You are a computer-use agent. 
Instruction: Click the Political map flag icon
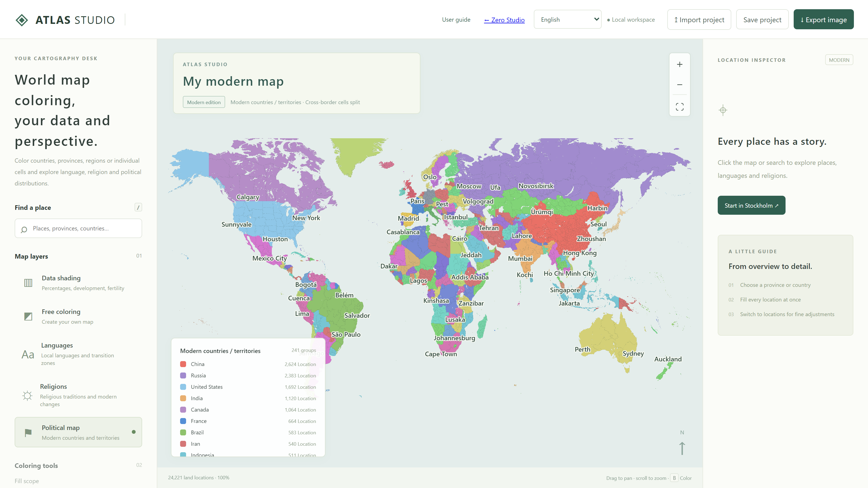click(28, 432)
